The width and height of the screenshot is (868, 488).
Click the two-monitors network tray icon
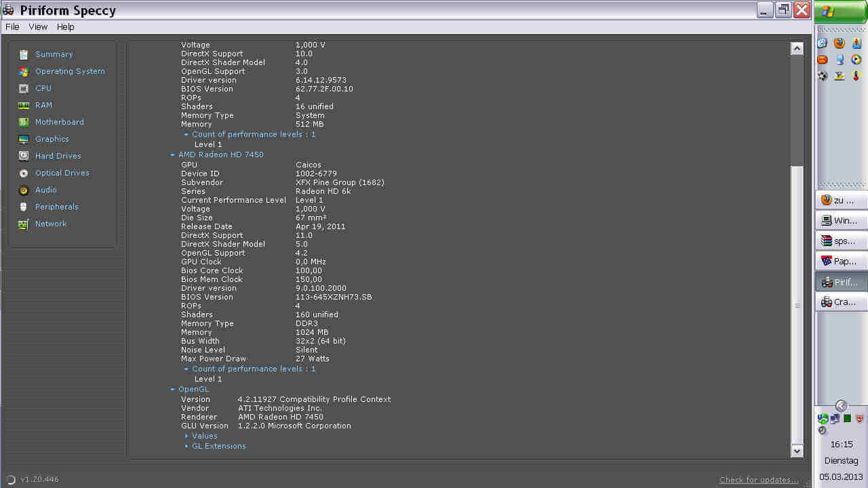click(x=835, y=419)
